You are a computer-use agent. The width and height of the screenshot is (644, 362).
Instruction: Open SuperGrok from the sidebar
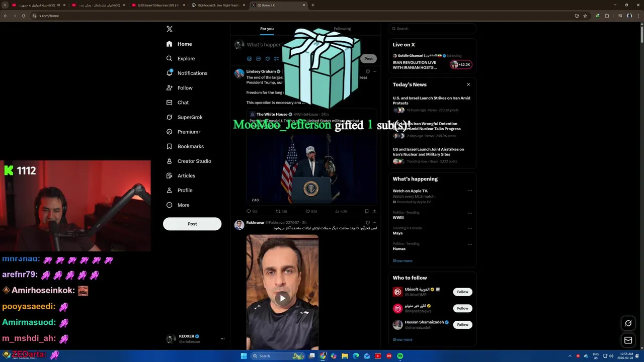click(x=184, y=117)
